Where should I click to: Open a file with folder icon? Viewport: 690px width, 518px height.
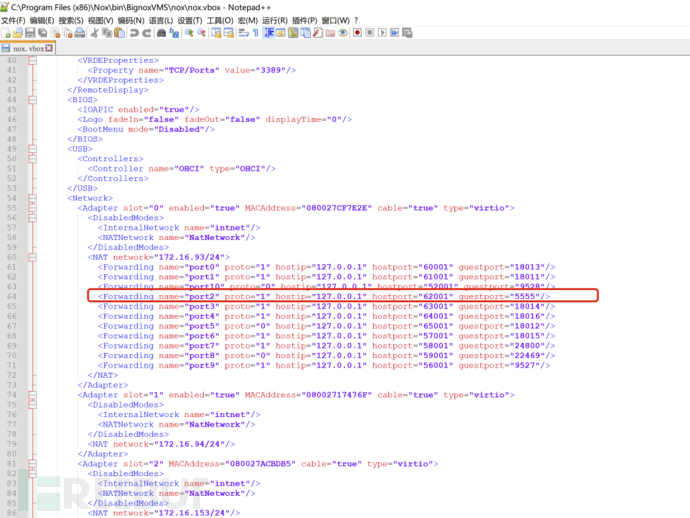[18, 33]
